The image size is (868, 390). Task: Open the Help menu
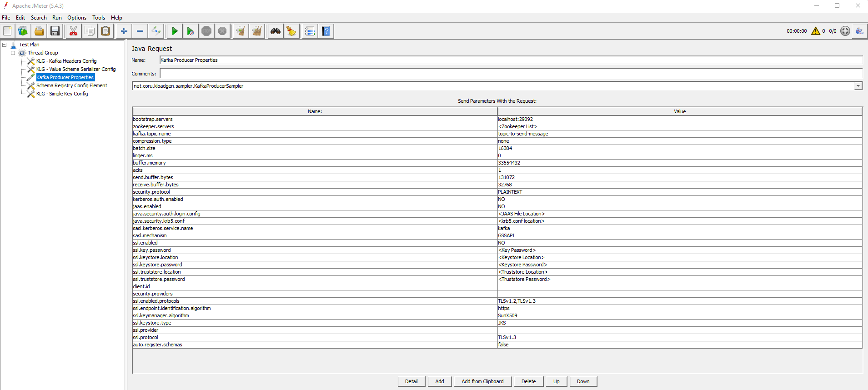click(116, 18)
